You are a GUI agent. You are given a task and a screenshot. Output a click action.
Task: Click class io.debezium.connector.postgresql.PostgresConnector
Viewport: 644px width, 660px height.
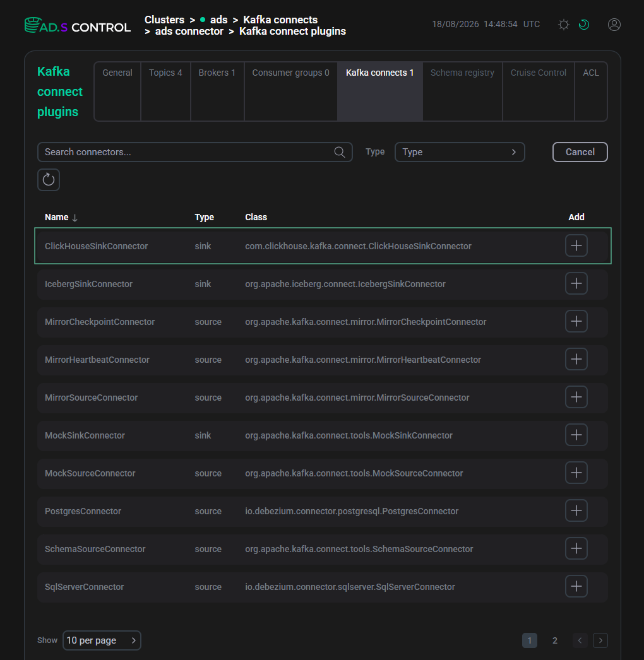352,512
